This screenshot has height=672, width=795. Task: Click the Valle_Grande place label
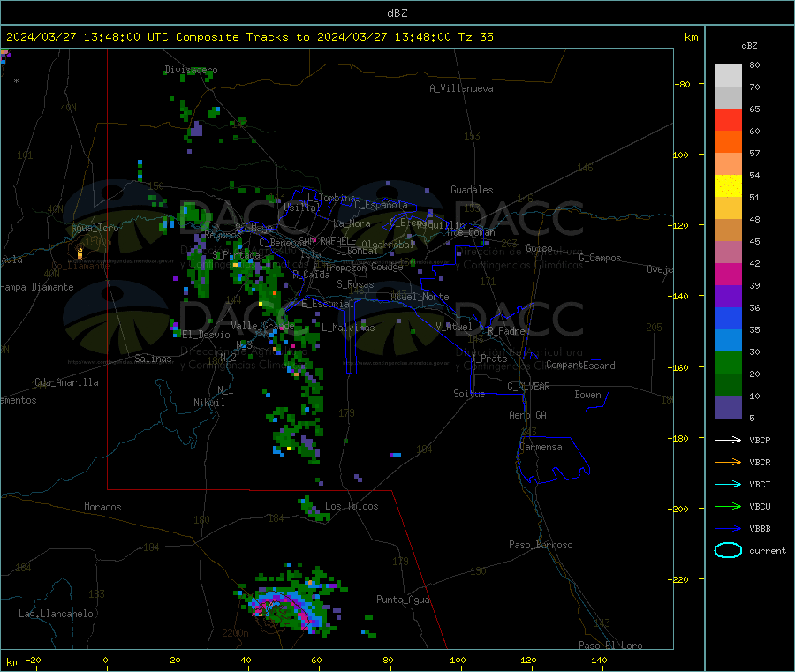pyautogui.click(x=262, y=325)
